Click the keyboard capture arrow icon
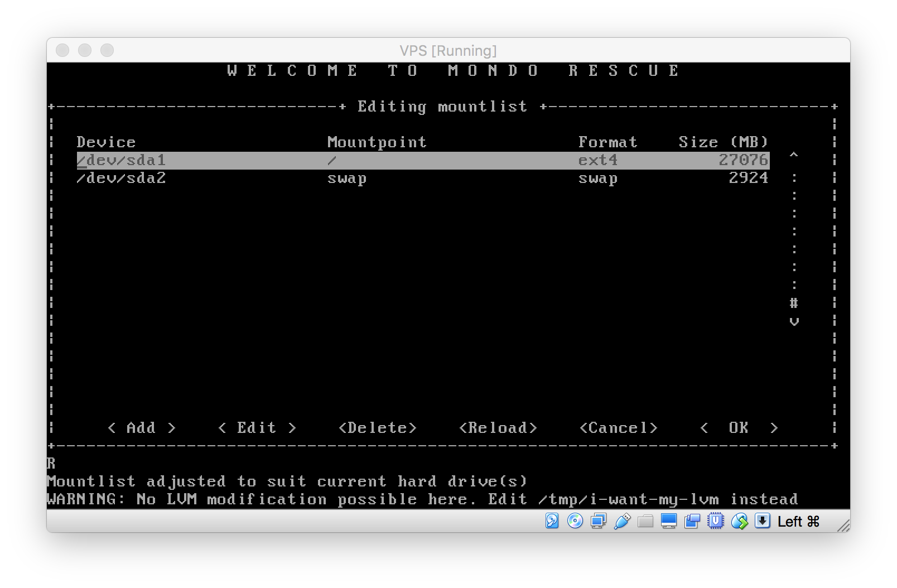 click(x=763, y=521)
